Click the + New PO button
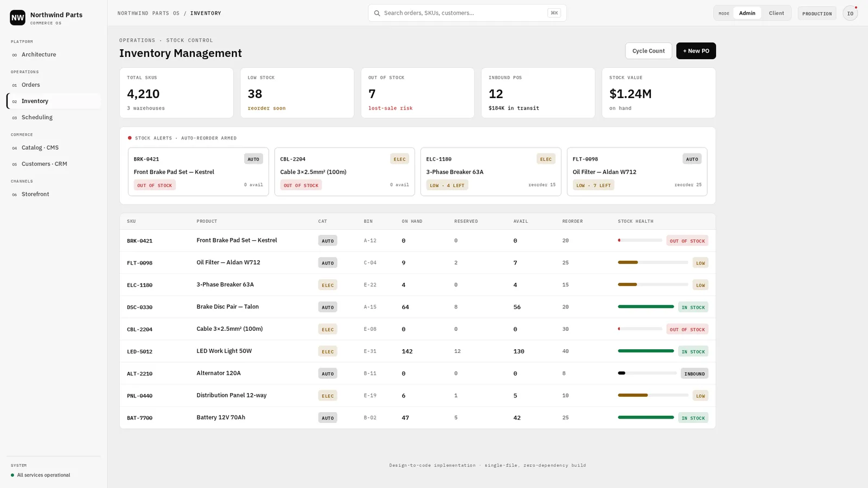868x488 pixels. 696,51
